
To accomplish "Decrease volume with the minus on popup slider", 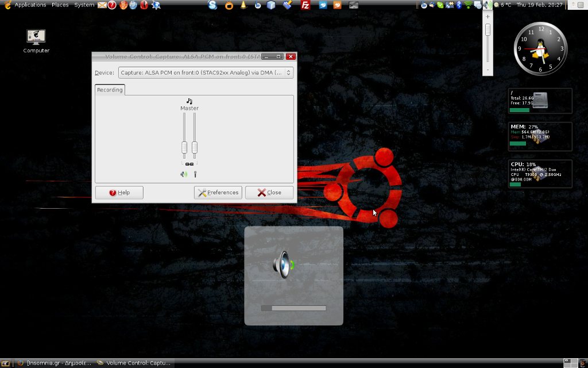I will [488, 70].
